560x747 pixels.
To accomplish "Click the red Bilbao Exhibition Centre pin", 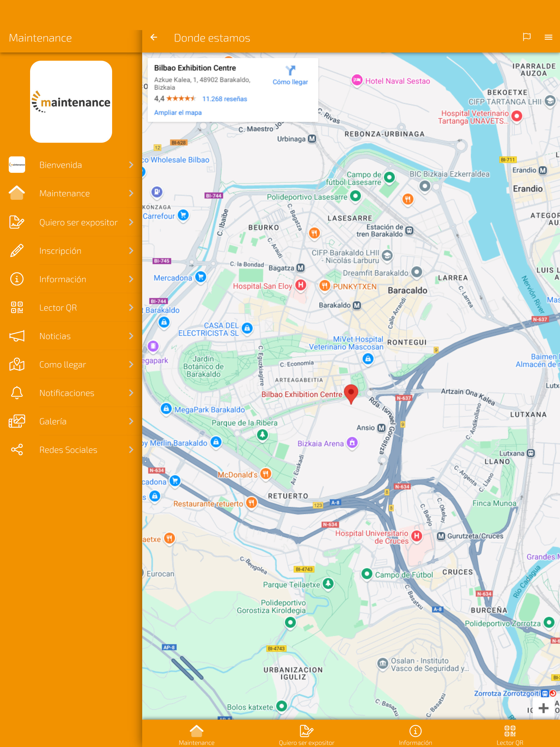I will tap(351, 394).
